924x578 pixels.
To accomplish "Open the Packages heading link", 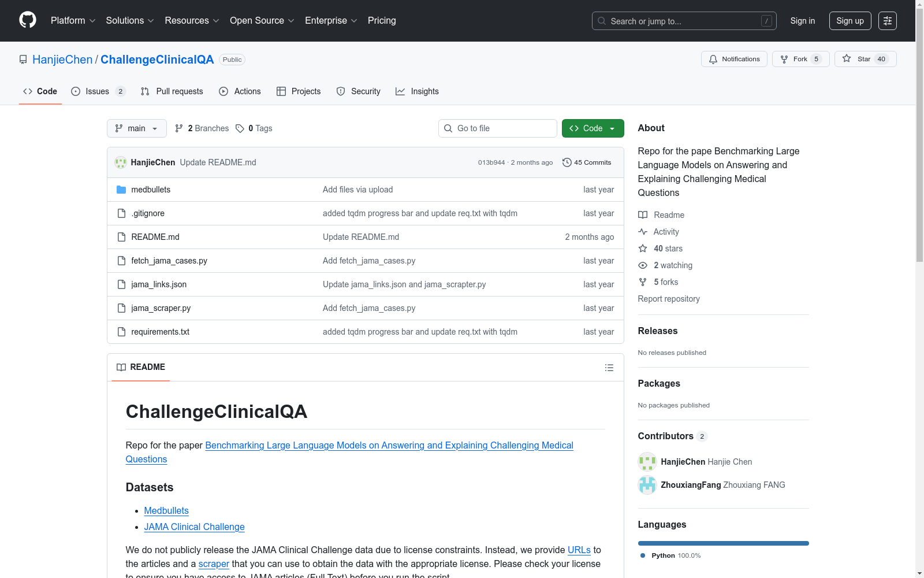I will (x=659, y=384).
